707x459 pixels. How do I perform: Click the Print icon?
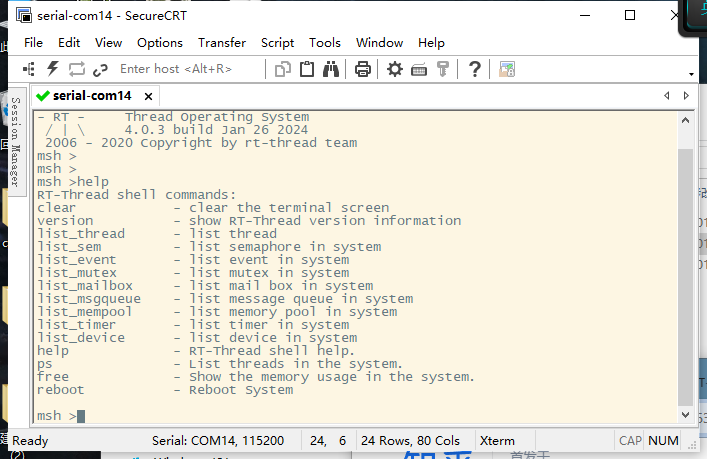click(x=363, y=69)
